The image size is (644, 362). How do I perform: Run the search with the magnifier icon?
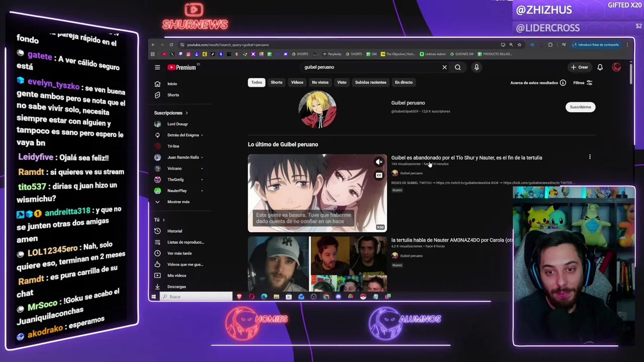(458, 67)
